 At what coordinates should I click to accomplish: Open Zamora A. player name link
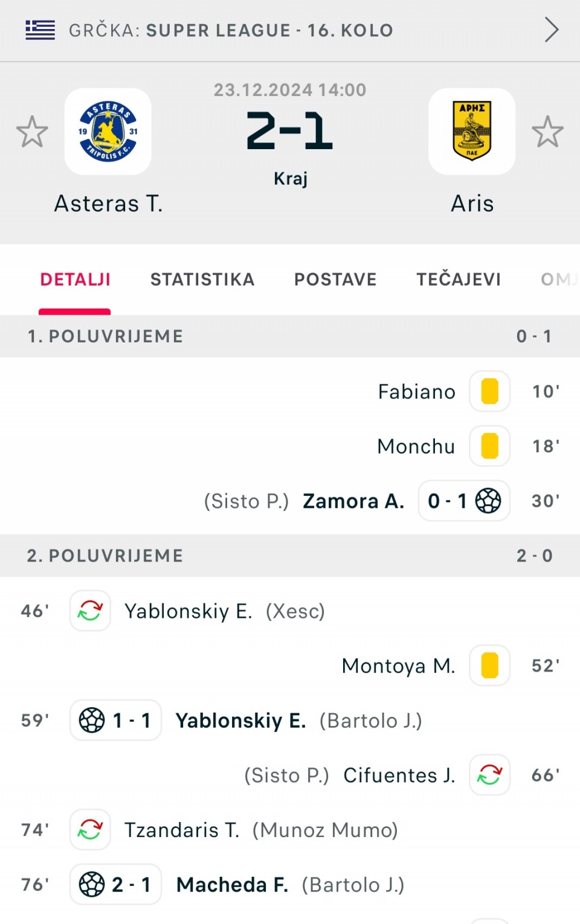click(x=353, y=501)
